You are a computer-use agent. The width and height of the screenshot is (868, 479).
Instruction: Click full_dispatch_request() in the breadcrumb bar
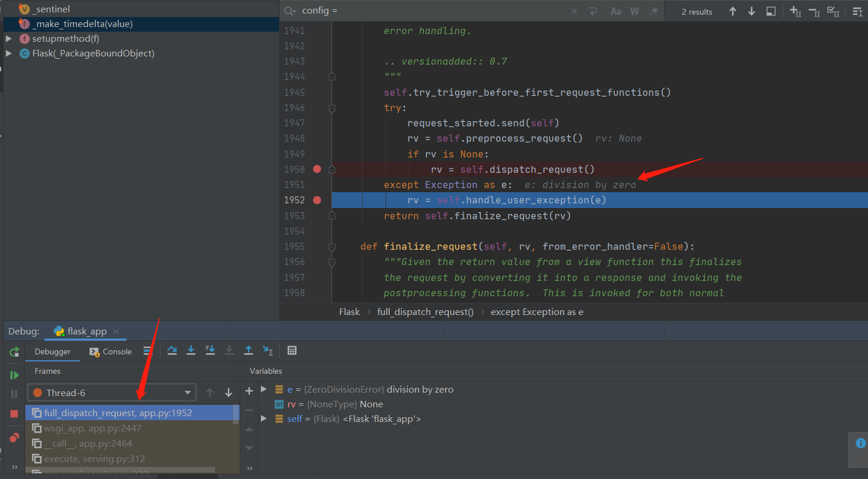tap(425, 312)
